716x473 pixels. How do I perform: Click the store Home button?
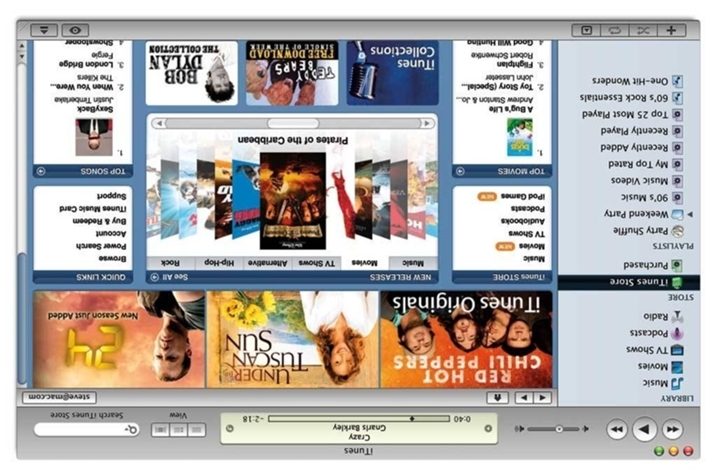(x=497, y=398)
